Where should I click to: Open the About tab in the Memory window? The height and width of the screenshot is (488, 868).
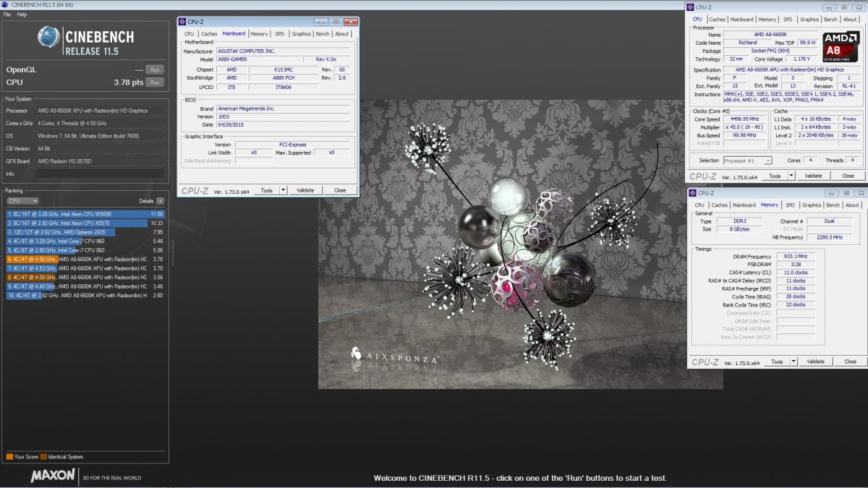(852, 205)
